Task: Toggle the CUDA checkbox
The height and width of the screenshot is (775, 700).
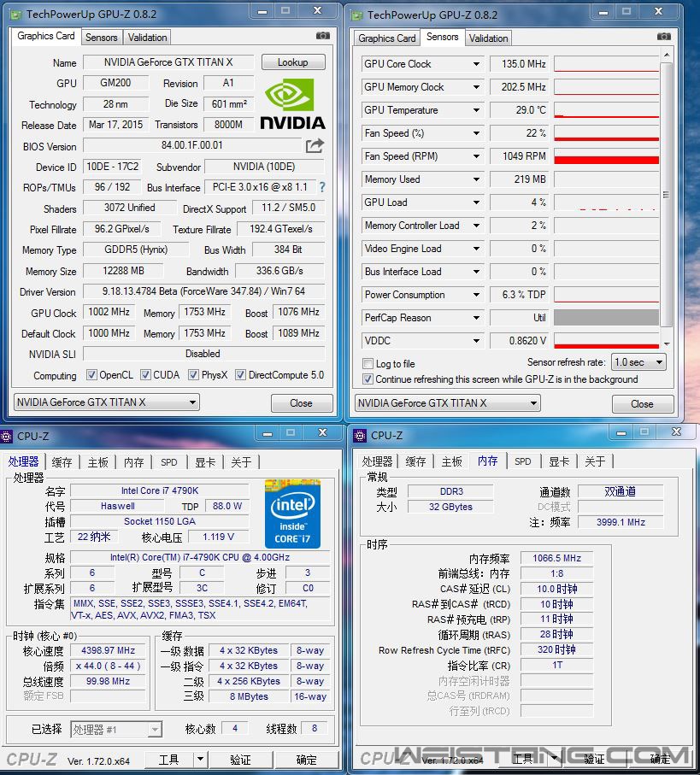Action: [145, 374]
